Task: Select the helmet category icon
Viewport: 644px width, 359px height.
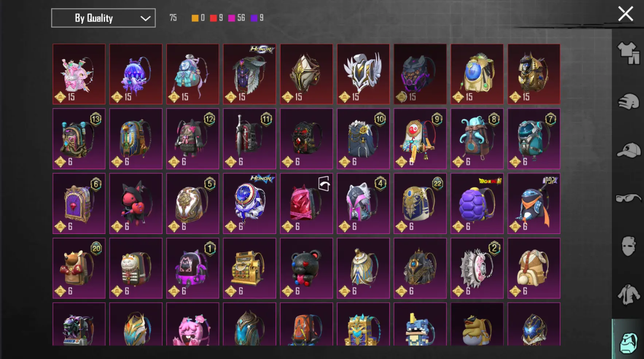Action: tap(628, 102)
